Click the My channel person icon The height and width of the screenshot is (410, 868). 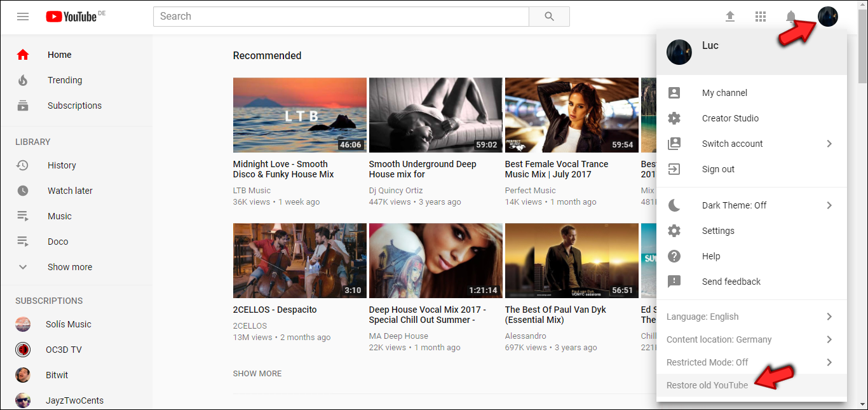point(674,93)
